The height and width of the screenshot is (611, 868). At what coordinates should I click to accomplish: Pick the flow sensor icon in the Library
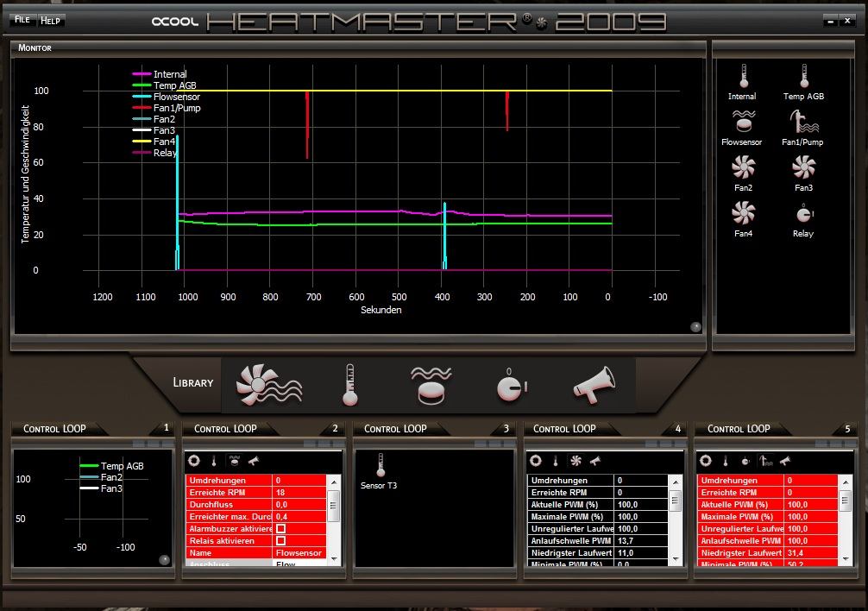[x=431, y=386]
